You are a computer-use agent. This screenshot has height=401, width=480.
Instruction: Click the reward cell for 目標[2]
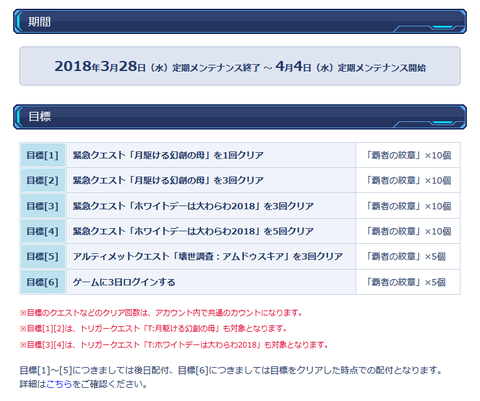point(408,180)
